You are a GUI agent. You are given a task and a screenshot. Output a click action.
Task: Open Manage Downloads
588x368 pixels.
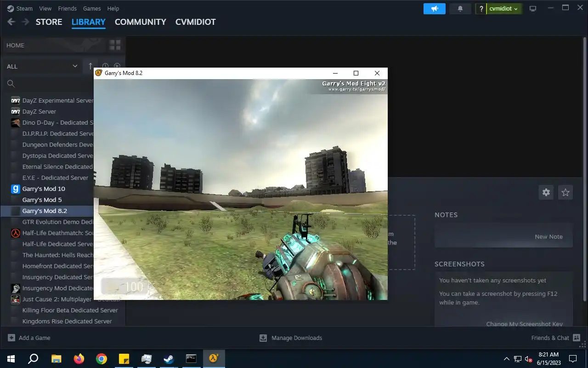pos(291,338)
